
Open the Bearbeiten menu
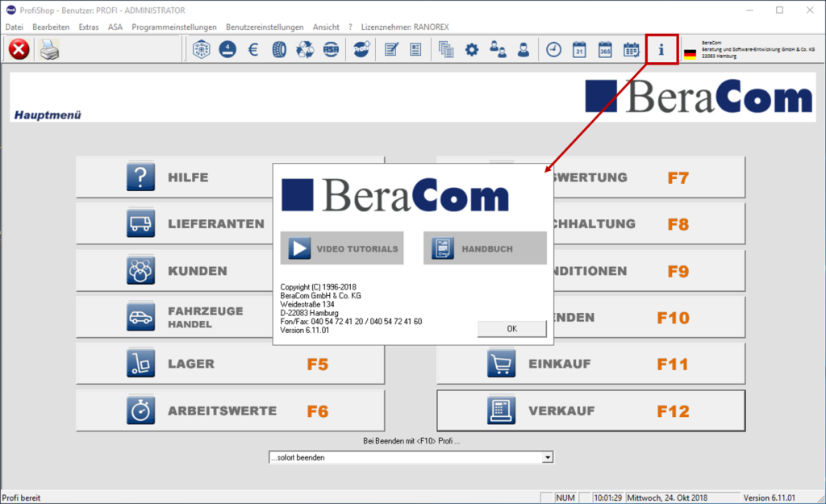click(x=51, y=27)
